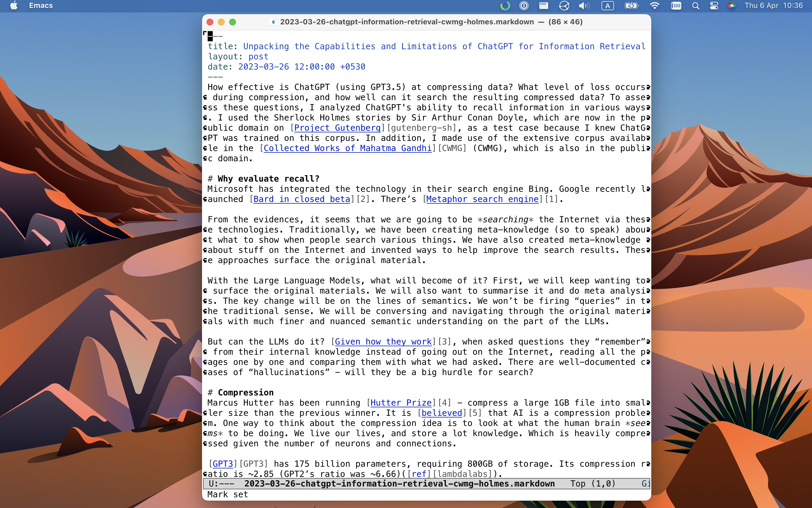Minimize the Emacs window

(221, 22)
